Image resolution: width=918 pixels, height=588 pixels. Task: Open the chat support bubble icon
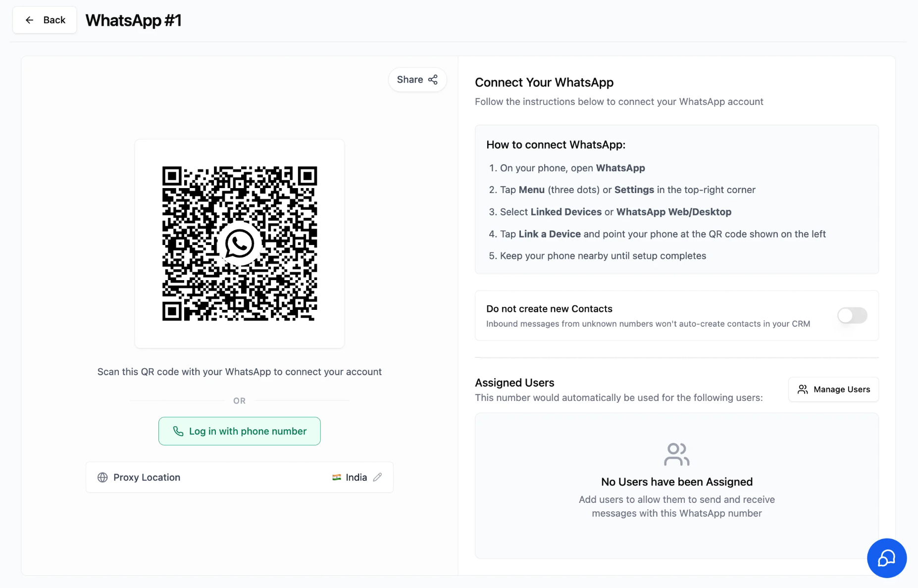[x=886, y=558]
